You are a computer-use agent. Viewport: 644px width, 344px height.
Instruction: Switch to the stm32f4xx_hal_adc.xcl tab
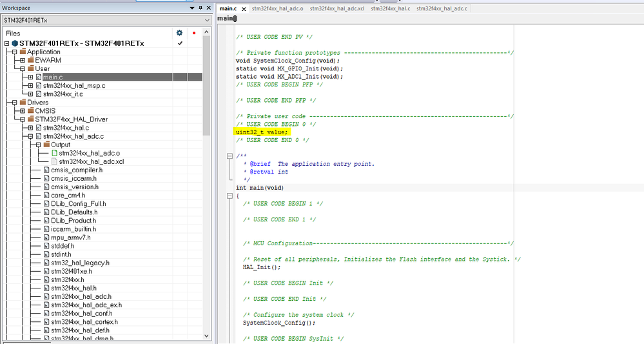[338, 8]
